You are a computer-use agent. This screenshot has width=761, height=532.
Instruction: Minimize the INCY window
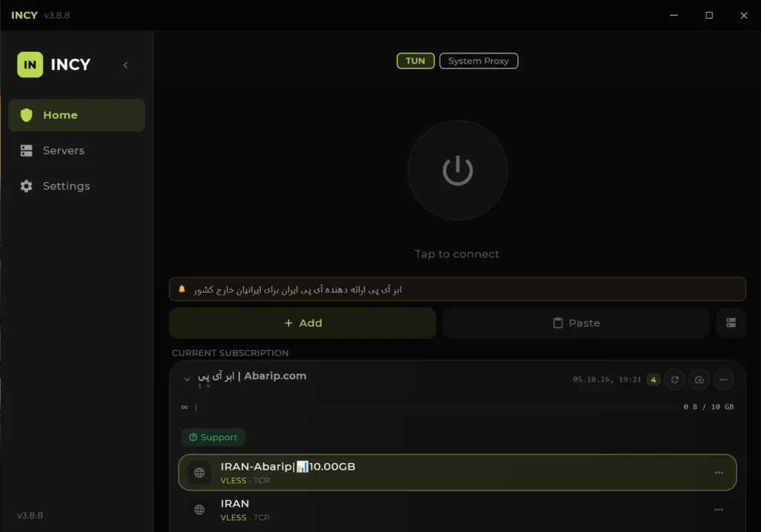coord(673,15)
